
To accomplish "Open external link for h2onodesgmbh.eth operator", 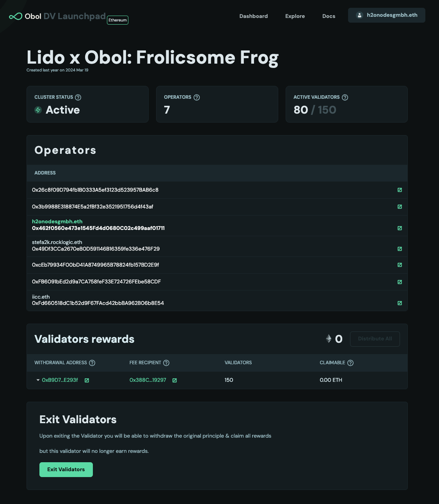I will click(400, 228).
